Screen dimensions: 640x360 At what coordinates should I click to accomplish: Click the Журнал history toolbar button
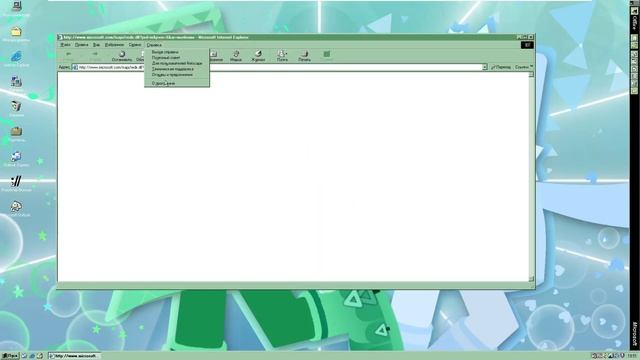[x=258, y=56]
